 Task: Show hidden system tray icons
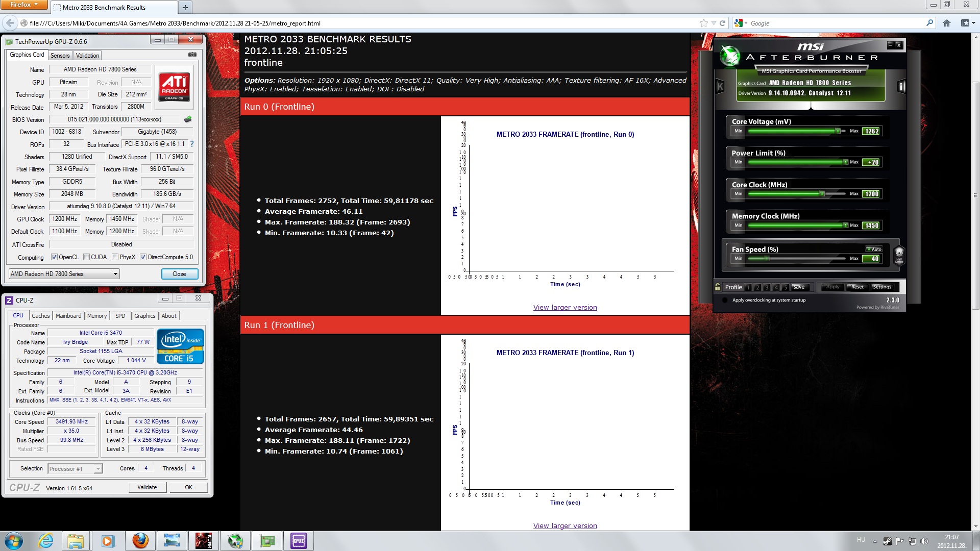(875, 541)
